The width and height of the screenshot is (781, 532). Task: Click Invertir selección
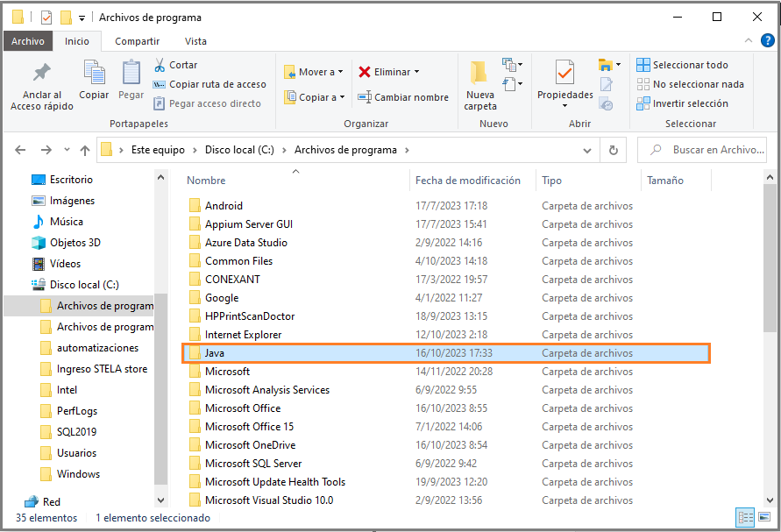point(682,103)
